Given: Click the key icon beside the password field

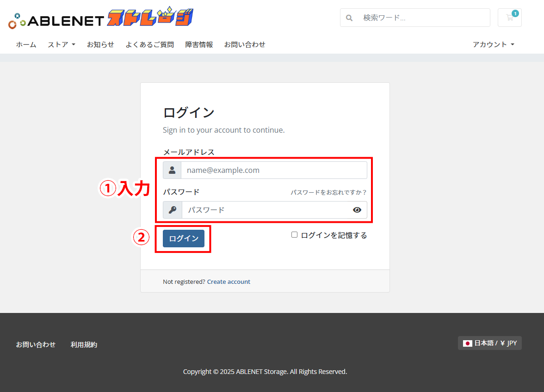Looking at the screenshot, I should pyautogui.click(x=172, y=210).
